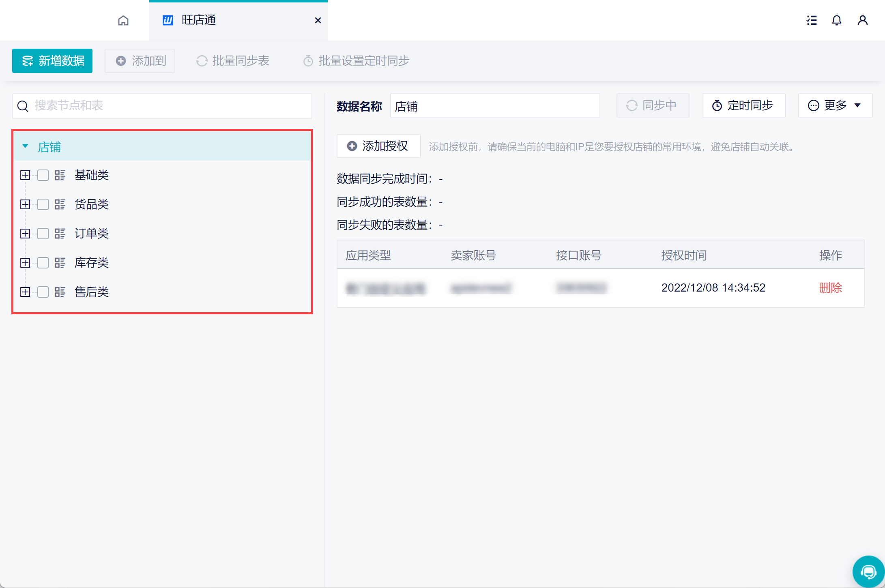Collapse the 店铺 root node
The height and width of the screenshot is (588, 885).
click(25, 146)
